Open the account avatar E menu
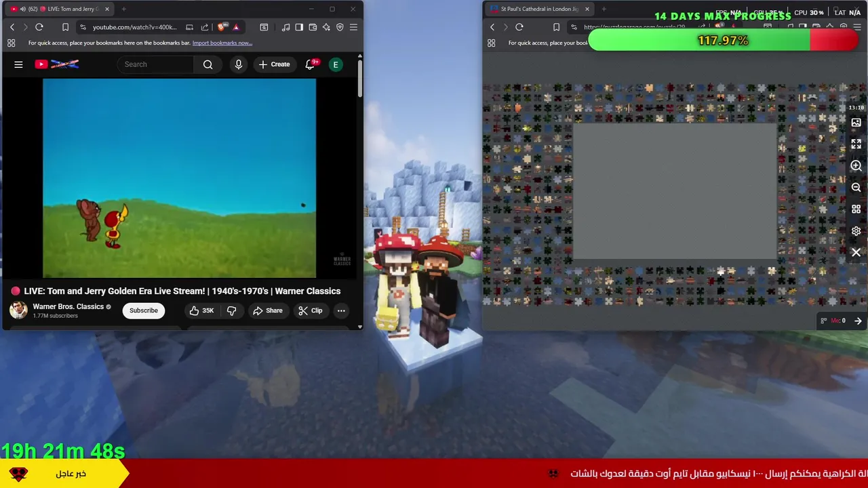 335,64
